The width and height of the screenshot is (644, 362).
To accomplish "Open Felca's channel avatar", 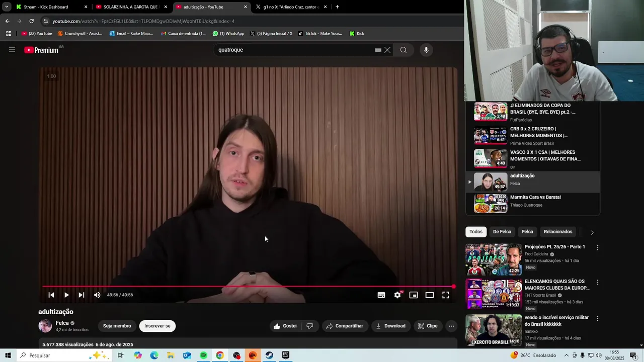I will [x=45, y=326].
